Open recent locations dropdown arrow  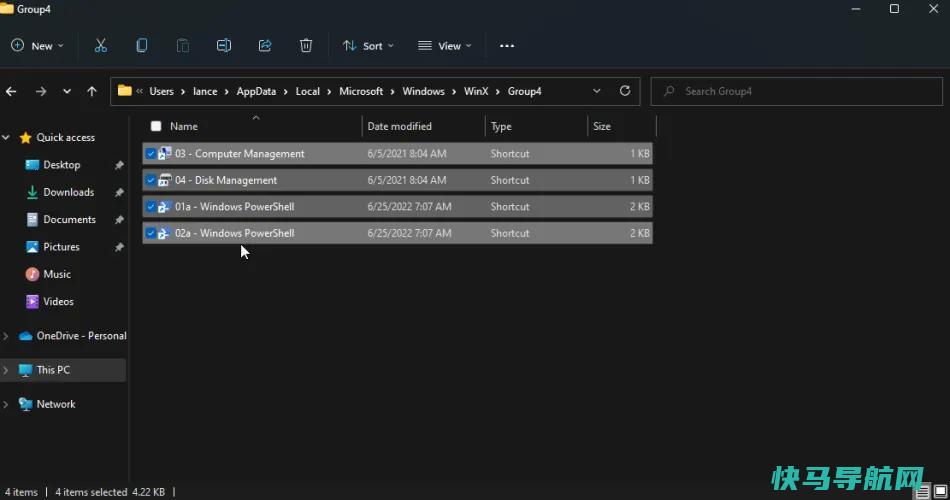pos(67,92)
